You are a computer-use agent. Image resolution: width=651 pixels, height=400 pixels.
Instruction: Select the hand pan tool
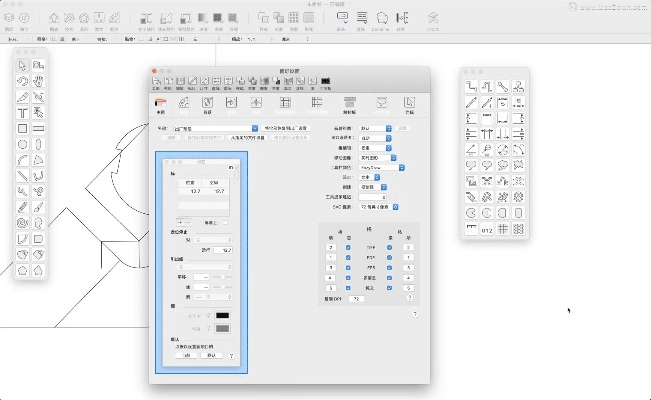coord(38,80)
